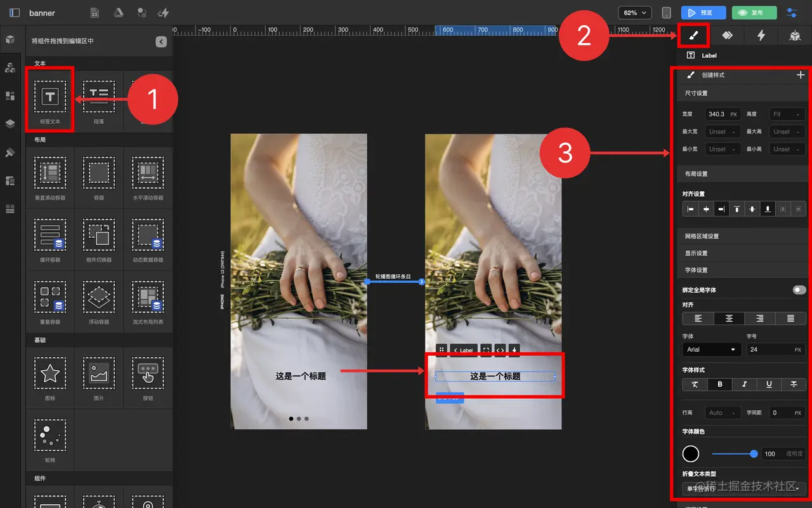The width and height of the screenshot is (812, 508).
Task: Click the opacity slider handle
Action: (754, 453)
